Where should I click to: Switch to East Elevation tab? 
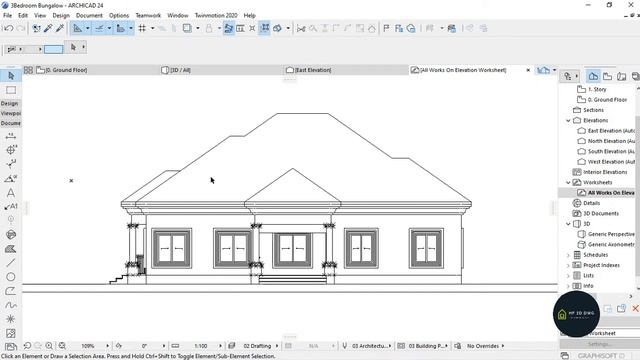coord(346,70)
